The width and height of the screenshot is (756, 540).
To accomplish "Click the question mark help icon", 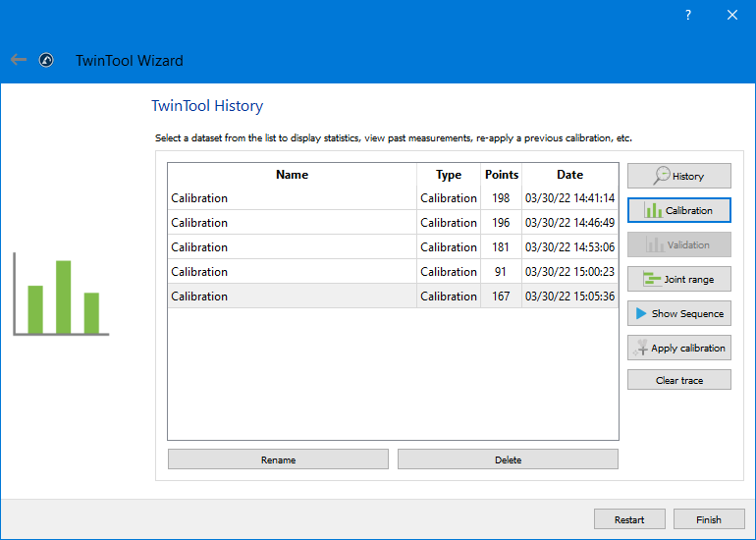I will pyautogui.click(x=687, y=15).
